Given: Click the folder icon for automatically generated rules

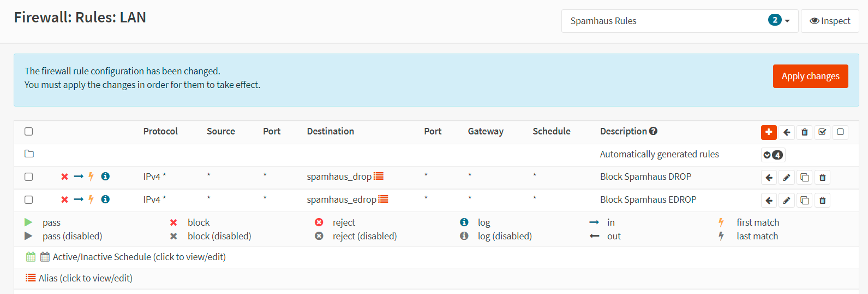Looking at the screenshot, I should (x=29, y=154).
